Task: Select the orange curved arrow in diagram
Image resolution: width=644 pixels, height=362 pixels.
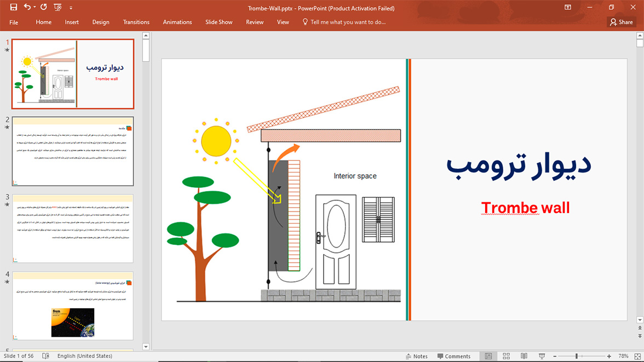Action: coord(285,157)
